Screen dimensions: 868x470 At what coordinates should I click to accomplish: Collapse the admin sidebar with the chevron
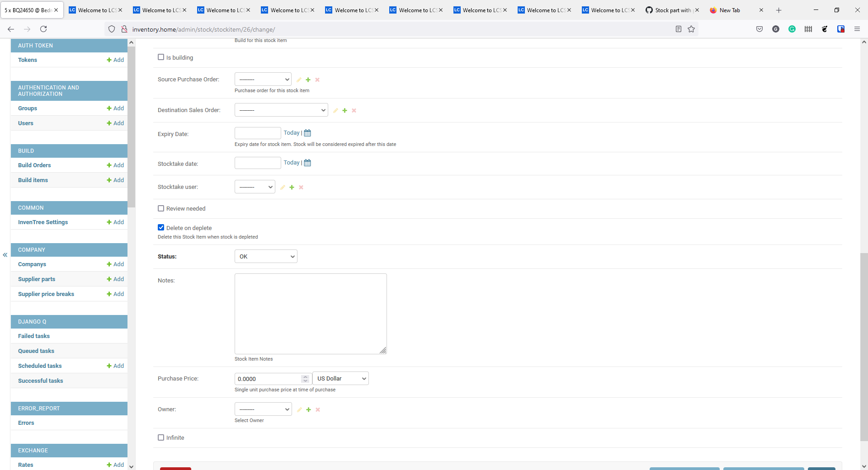[x=5, y=255]
